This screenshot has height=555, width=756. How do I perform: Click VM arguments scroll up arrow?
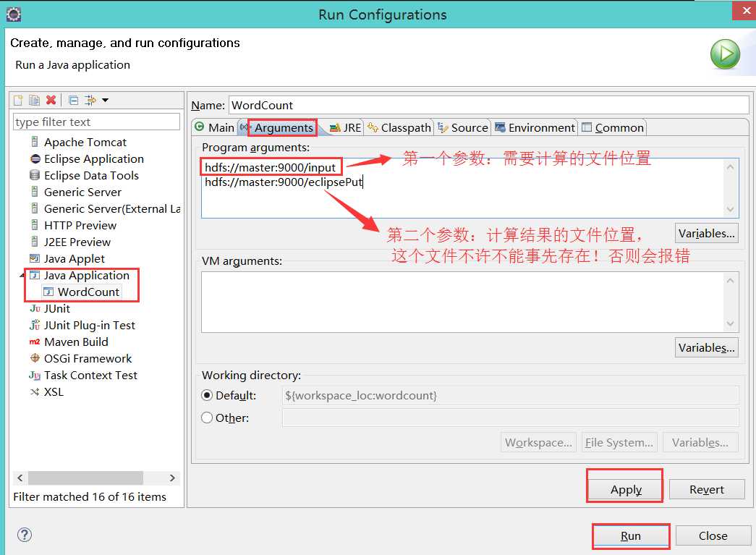click(x=730, y=281)
